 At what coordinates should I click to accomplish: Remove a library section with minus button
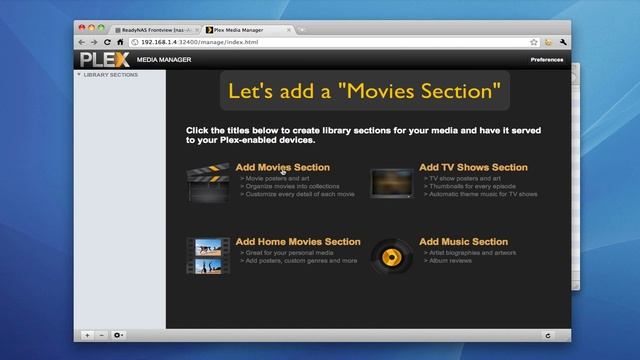pyautogui.click(x=102, y=335)
